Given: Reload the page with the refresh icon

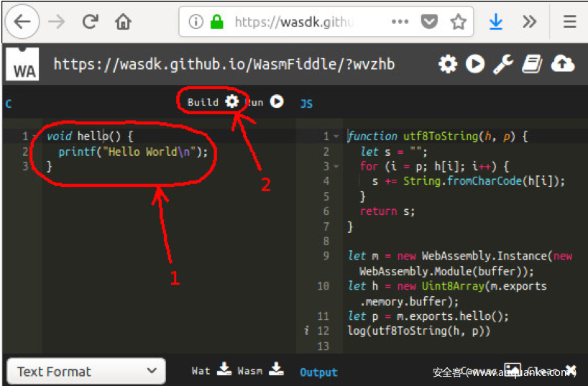Looking at the screenshot, I should [x=90, y=22].
